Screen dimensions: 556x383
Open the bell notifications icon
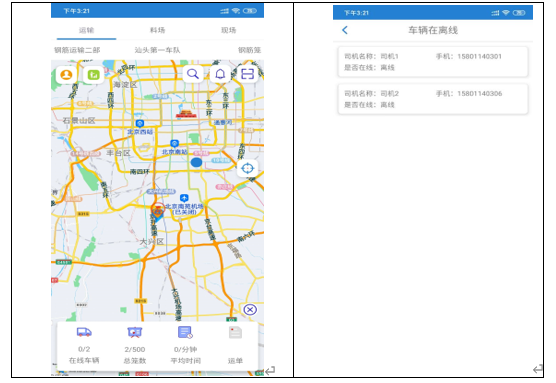click(x=220, y=74)
